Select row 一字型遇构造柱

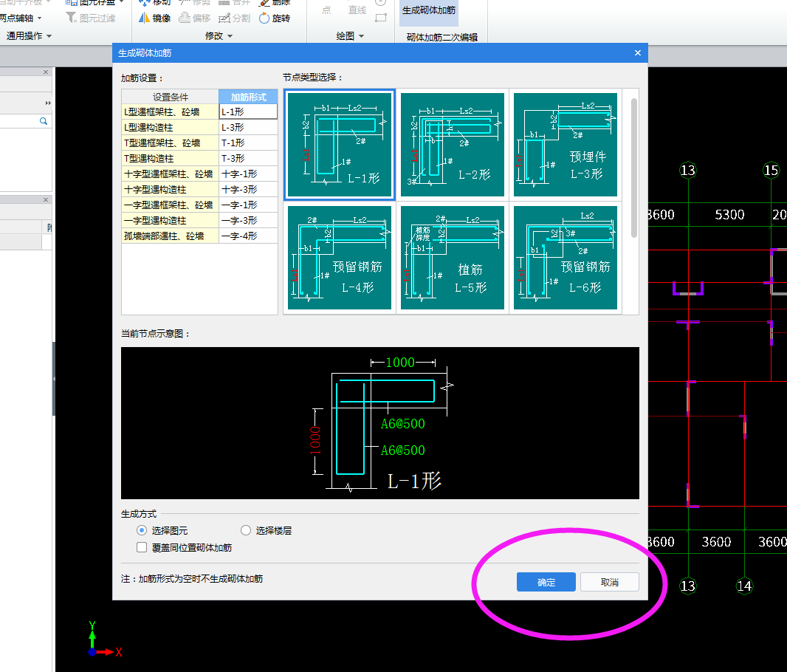click(x=170, y=221)
